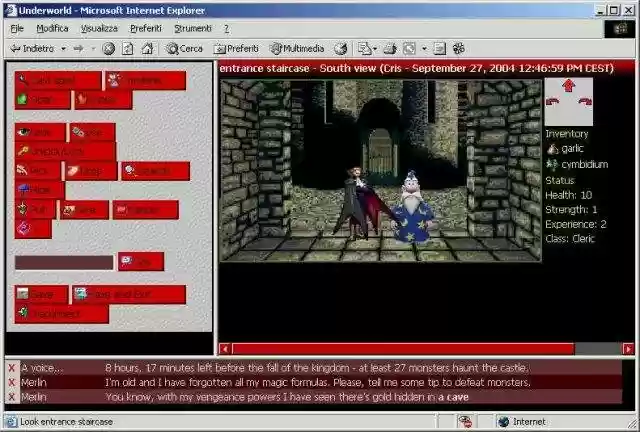Click the red button with hand icon
Viewport: 640px width, 432px height.
point(103,99)
